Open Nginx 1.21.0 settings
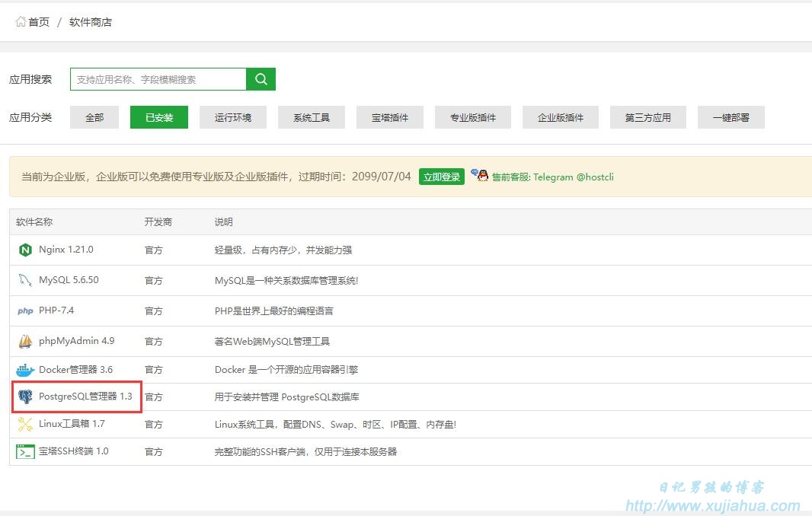 tap(66, 250)
